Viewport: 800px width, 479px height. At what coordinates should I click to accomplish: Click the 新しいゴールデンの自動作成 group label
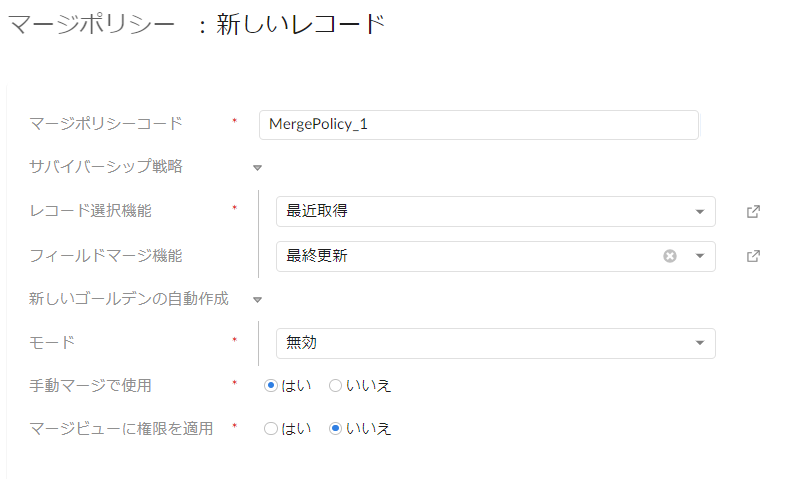click(129, 298)
